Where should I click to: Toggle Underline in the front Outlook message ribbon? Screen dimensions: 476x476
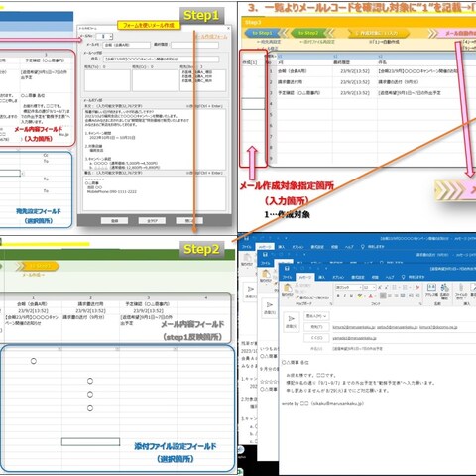click(x=351, y=296)
